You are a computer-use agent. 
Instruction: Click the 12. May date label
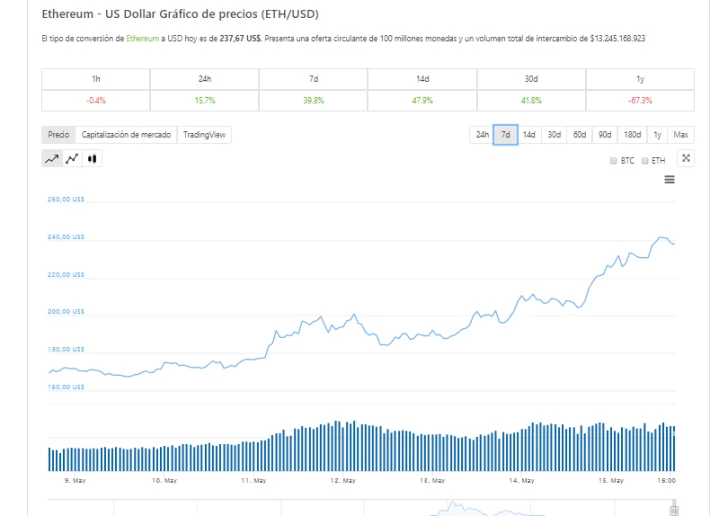point(343,481)
